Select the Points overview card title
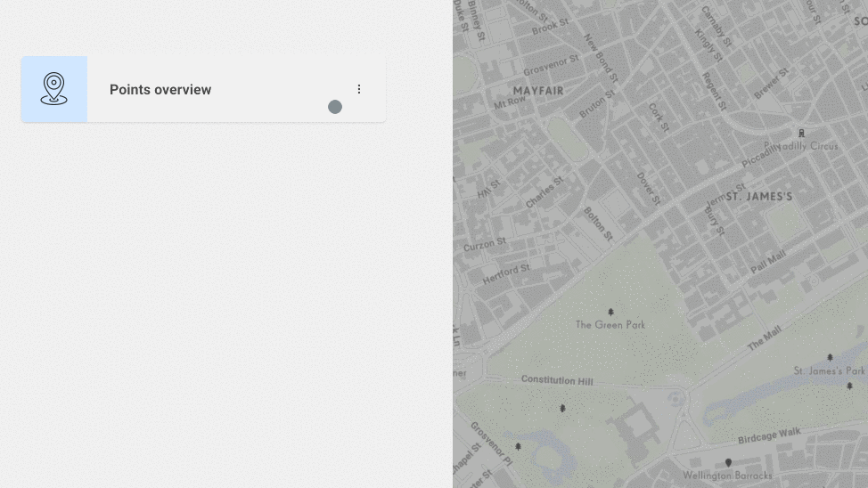This screenshot has width=868, height=488. pyautogui.click(x=160, y=90)
